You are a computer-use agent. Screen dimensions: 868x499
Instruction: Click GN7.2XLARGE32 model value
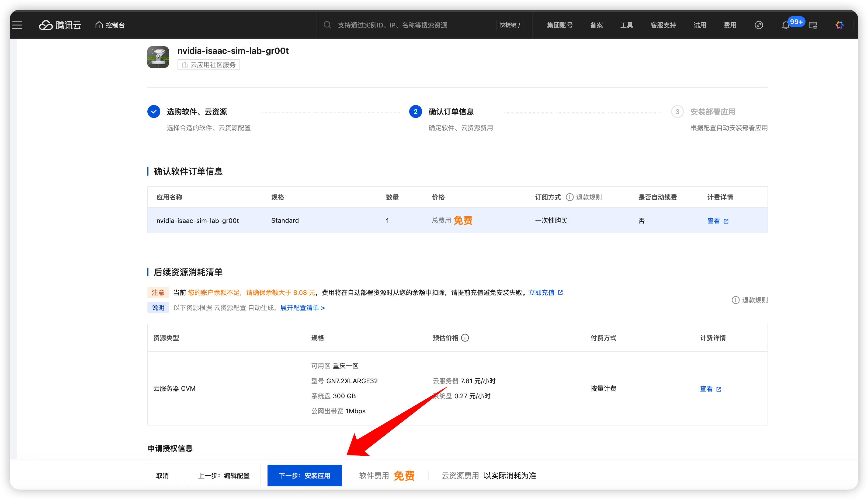tap(352, 381)
